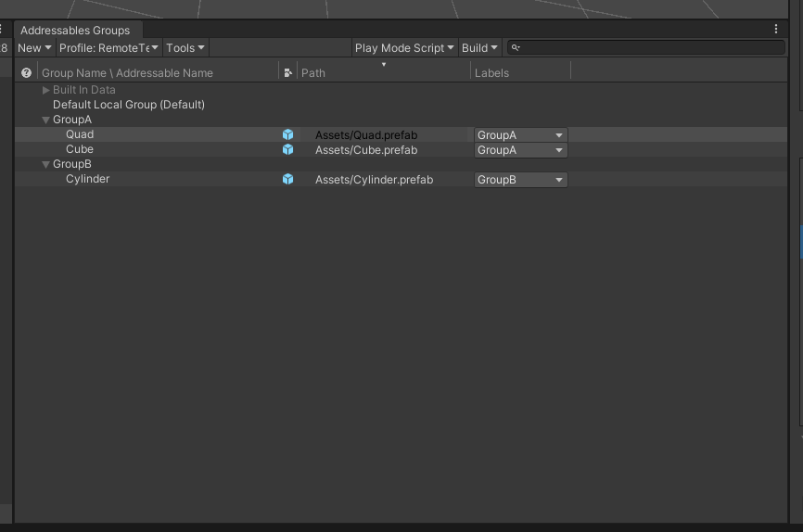Viewport: 803px width, 532px height.
Task: Click the search magnifier icon
Action: 516,47
